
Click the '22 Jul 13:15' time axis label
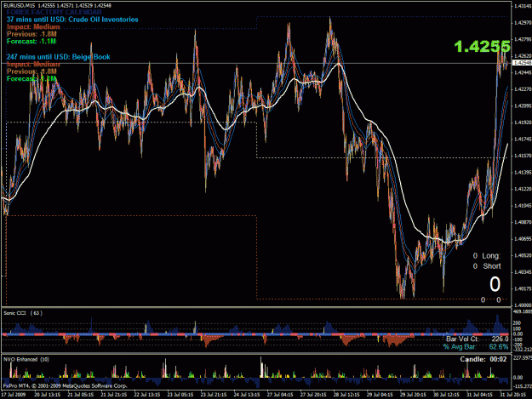pyautogui.click(x=147, y=395)
